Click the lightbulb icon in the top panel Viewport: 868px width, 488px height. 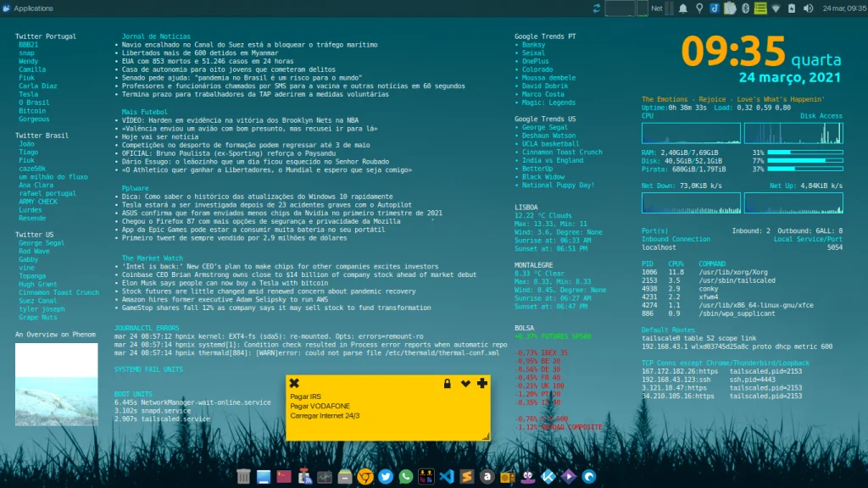click(x=699, y=8)
